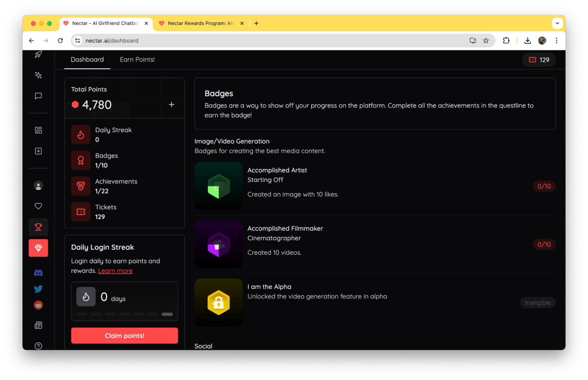Open the grid gallery icon in sidebar
The width and height of the screenshot is (588, 380).
pyautogui.click(x=38, y=130)
